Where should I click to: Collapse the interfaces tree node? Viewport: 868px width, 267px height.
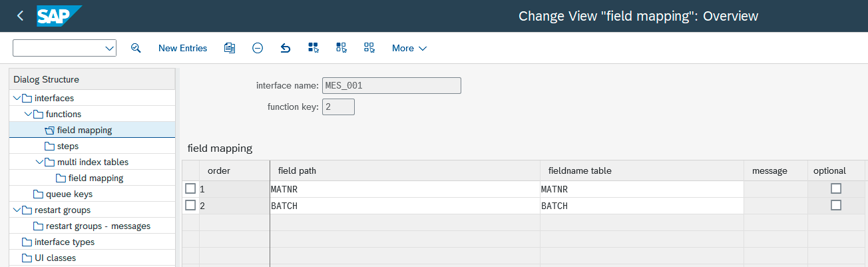(17, 98)
